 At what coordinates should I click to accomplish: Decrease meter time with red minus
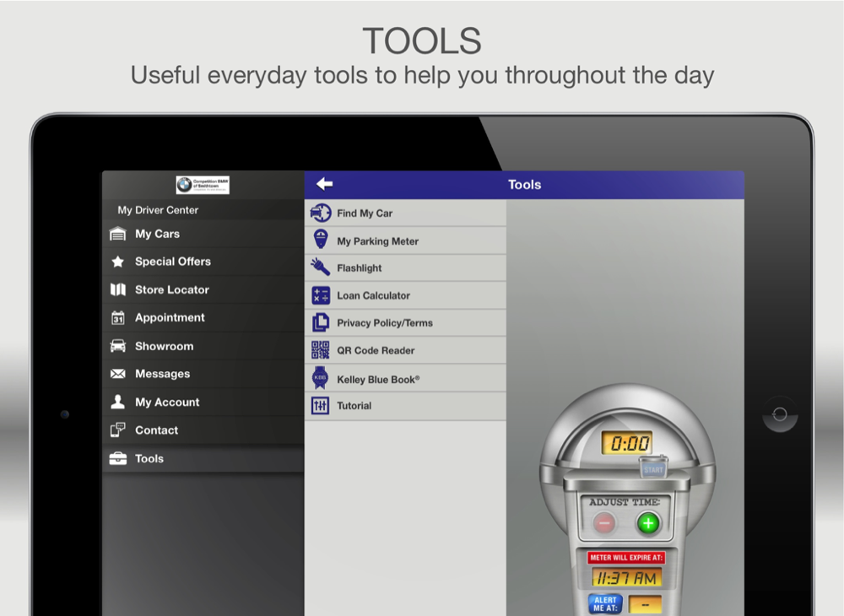pos(604,522)
